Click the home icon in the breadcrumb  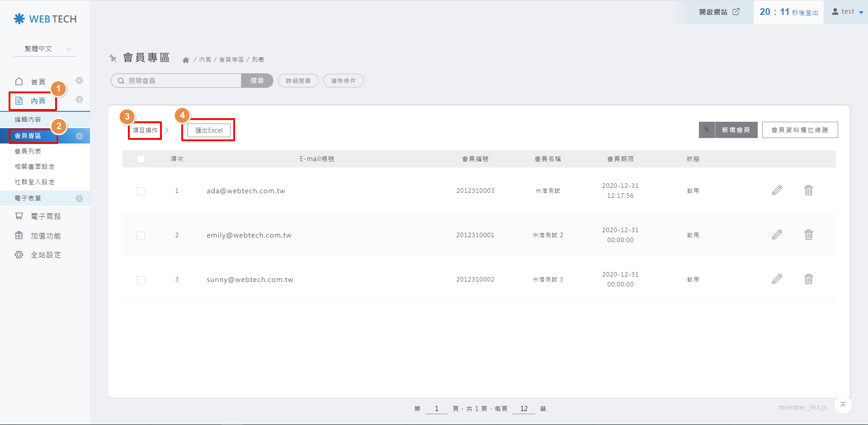[186, 60]
